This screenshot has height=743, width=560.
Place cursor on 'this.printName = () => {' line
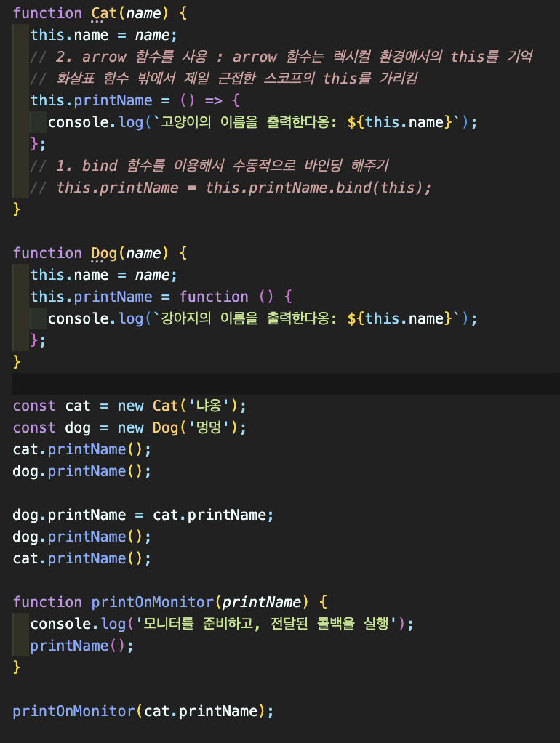pos(135,100)
